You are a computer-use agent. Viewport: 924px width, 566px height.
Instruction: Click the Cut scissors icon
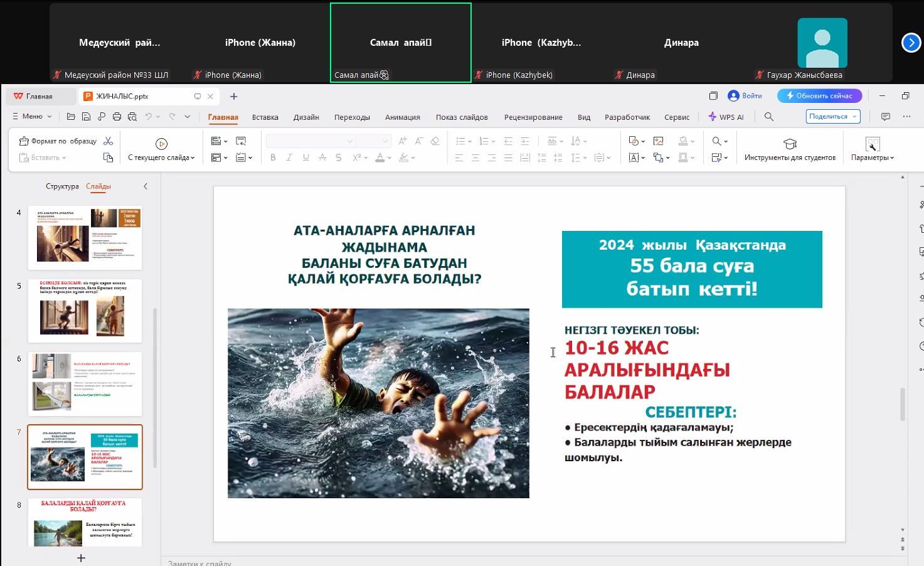(x=109, y=141)
